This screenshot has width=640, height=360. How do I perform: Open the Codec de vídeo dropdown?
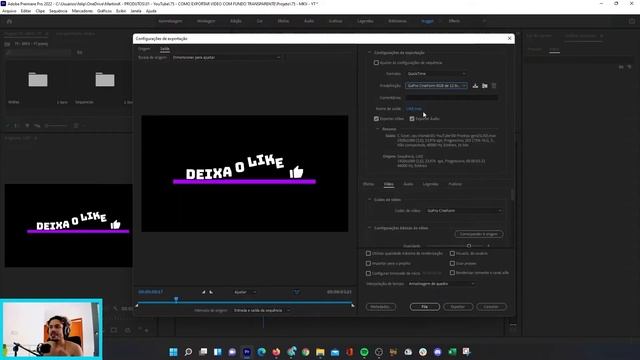[x=464, y=211]
